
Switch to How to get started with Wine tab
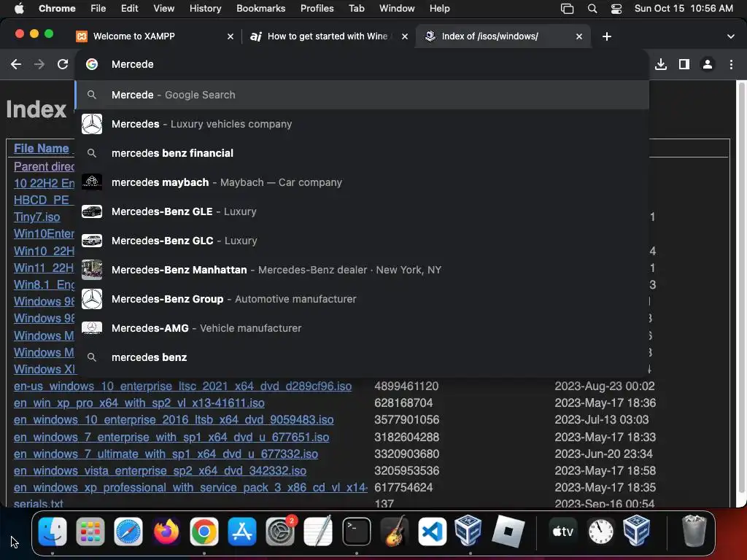coord(328,36)
